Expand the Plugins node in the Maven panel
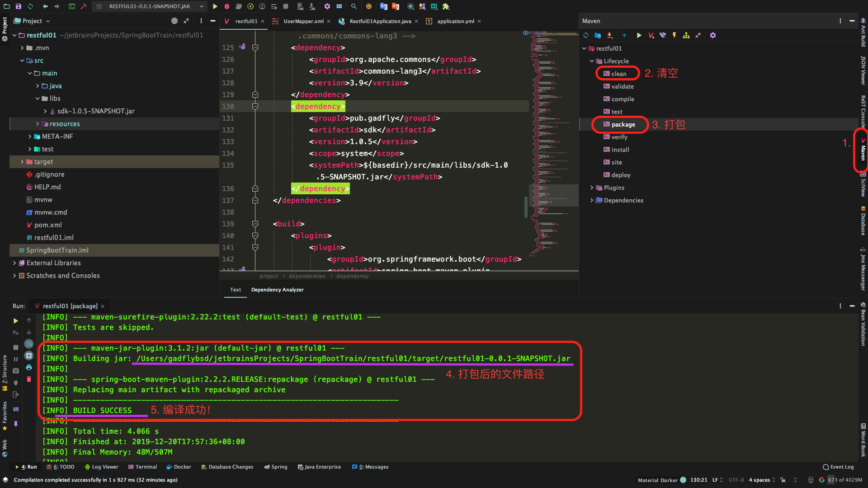Screen dimensions: 868x488 coord(592,188)
